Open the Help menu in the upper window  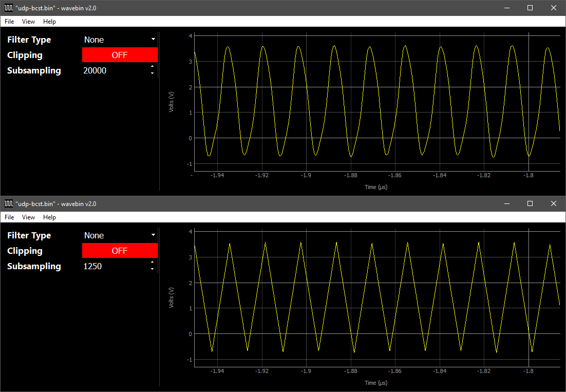tap(49, 22)
